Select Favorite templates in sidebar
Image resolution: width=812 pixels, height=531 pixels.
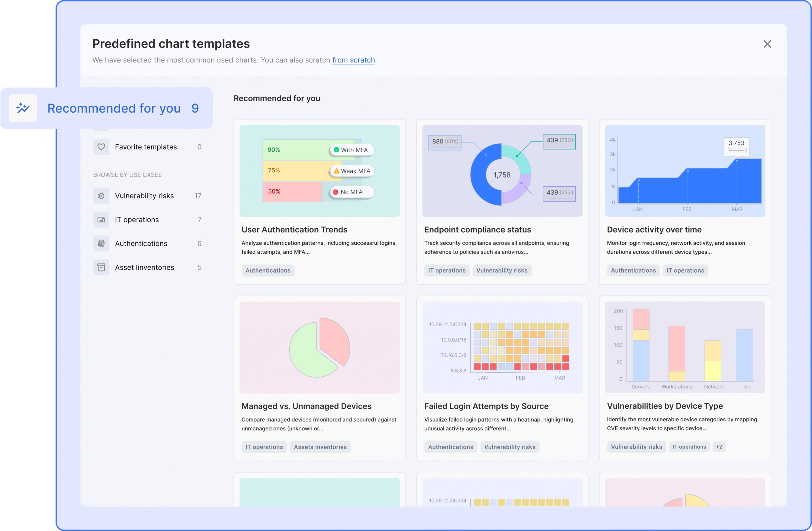click(148, 147)
